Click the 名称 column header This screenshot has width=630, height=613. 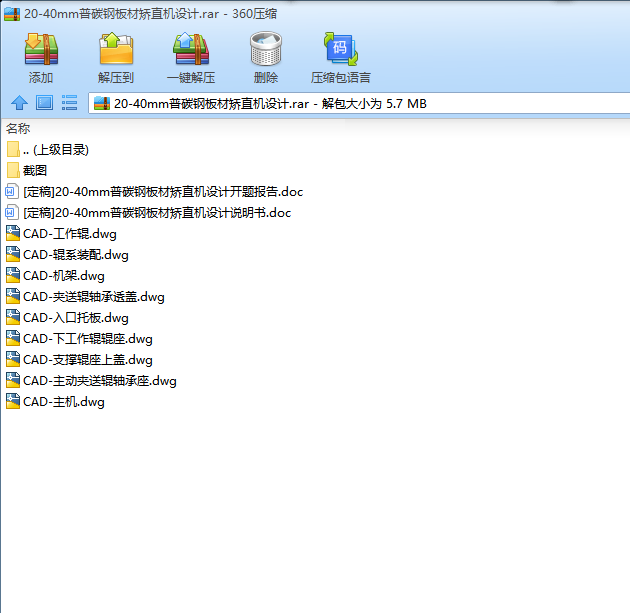point(18,129)
